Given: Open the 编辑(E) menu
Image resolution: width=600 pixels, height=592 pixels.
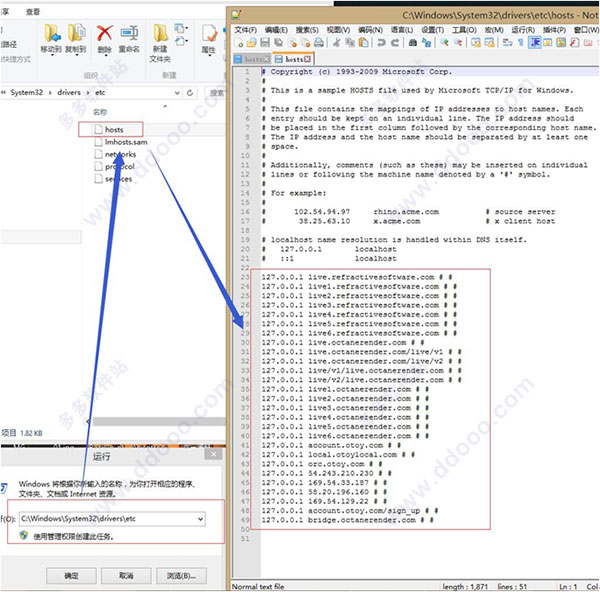Looking at the screenshot, I should (x=276, y=29).
